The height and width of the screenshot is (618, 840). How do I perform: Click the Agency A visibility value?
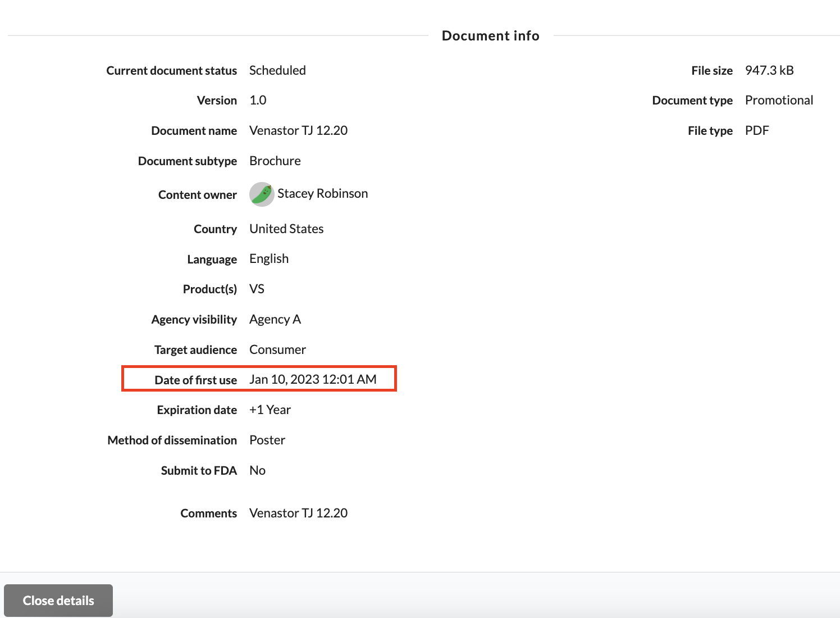click(275, 319)
